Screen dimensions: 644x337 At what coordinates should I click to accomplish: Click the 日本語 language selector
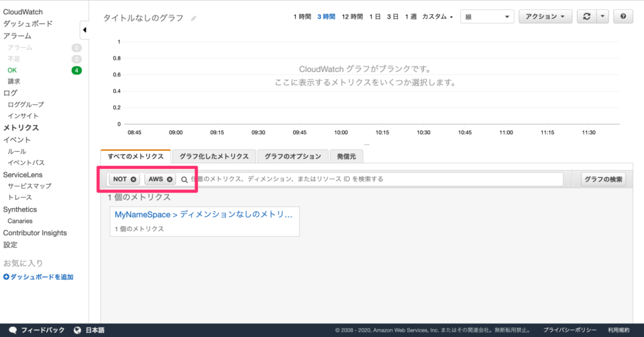click(95, 330)
